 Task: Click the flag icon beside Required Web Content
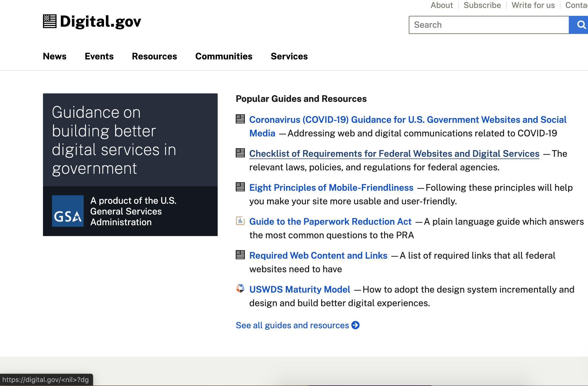click(240, 255)
